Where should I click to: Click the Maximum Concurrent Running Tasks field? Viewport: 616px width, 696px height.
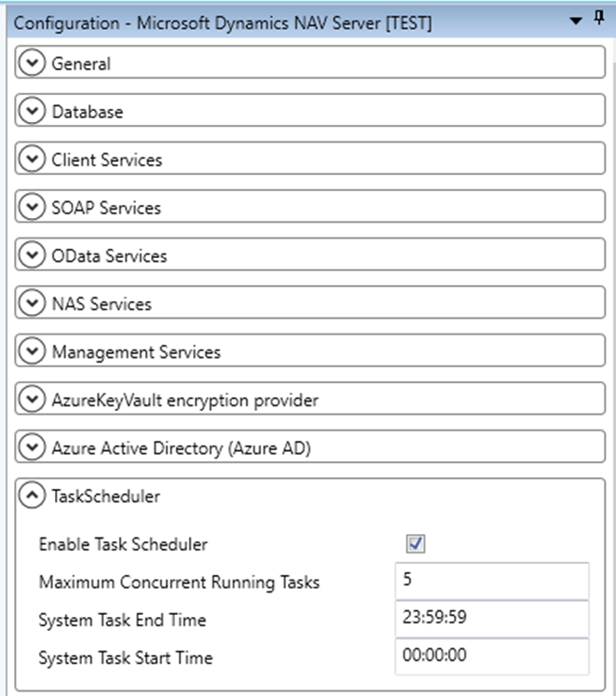(x=492, y=581)
